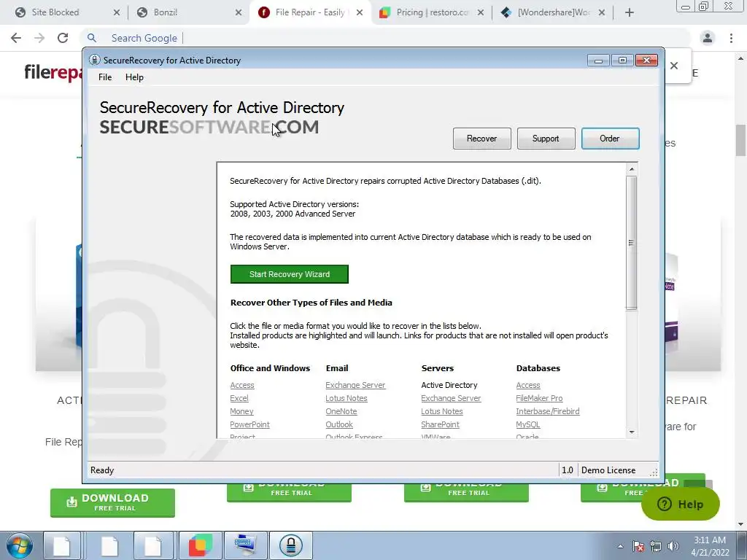This screenshot has width=747, height=560.
Task: Open the FileMaker Pro link
Action: pos(539,398)
